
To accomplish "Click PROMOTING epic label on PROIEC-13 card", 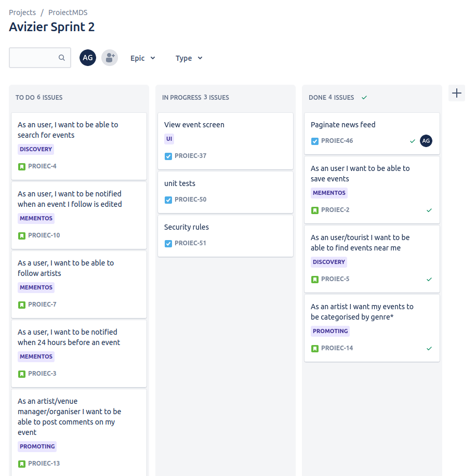I will 37,446.
